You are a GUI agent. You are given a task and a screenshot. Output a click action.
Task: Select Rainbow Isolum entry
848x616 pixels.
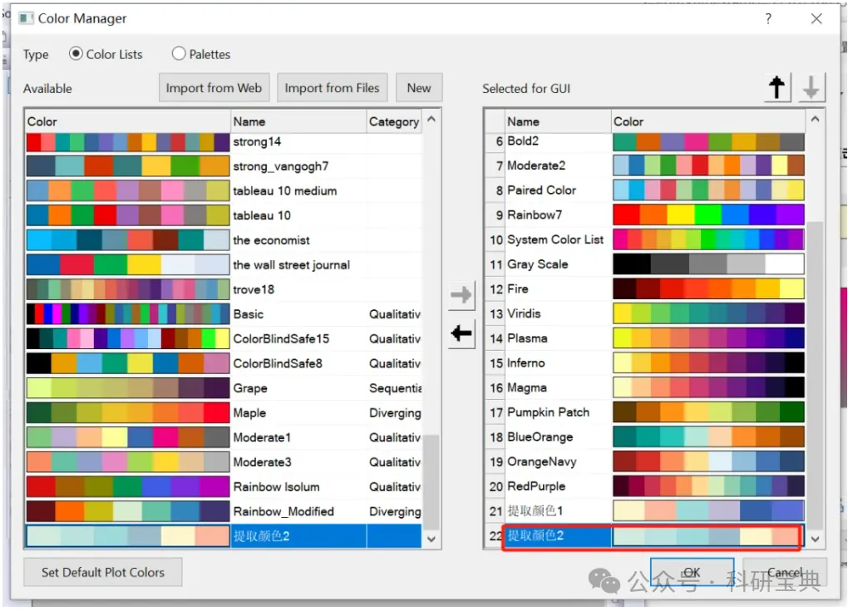pyautogui.click(x=276, y=487)
